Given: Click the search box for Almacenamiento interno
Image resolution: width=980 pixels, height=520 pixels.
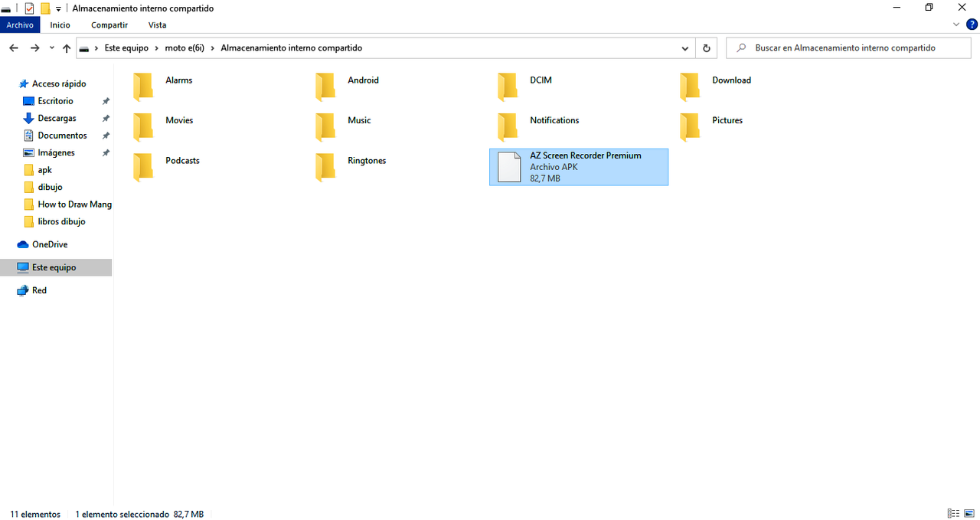Looking at the screenshot, I should (848, 47).
